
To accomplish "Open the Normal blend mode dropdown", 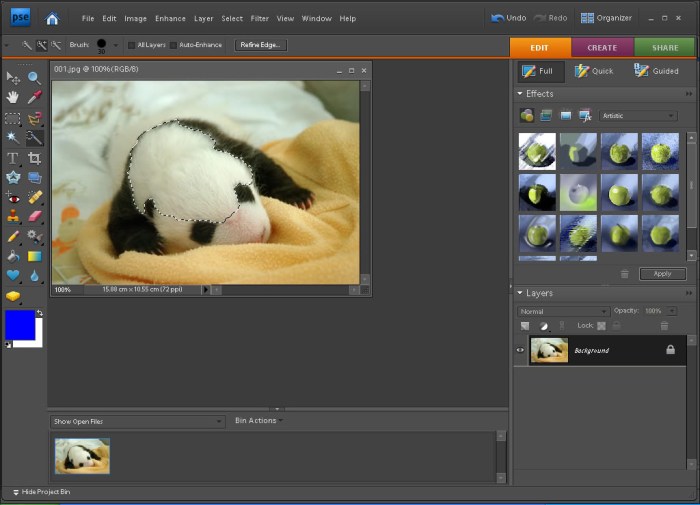I will (563, 311).
